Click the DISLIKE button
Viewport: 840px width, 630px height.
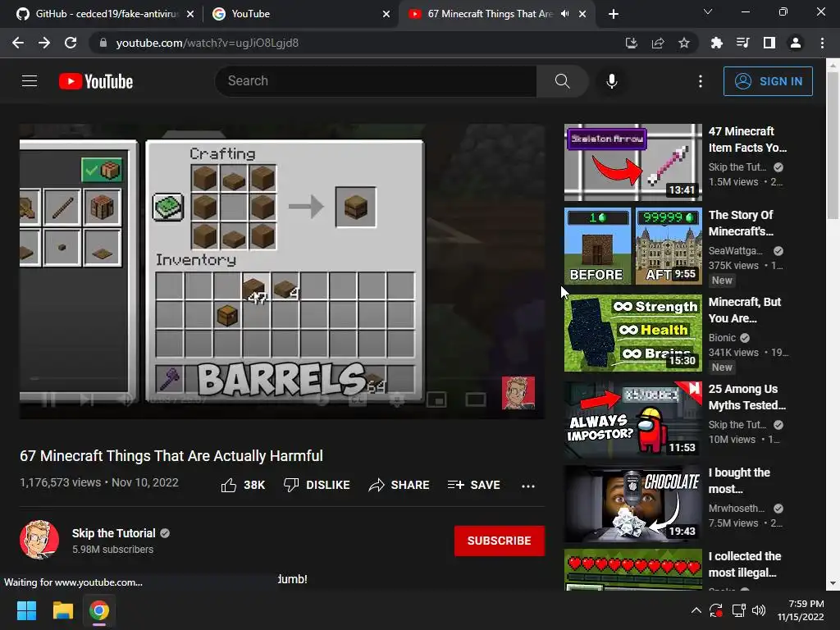(x=317, y=485)
